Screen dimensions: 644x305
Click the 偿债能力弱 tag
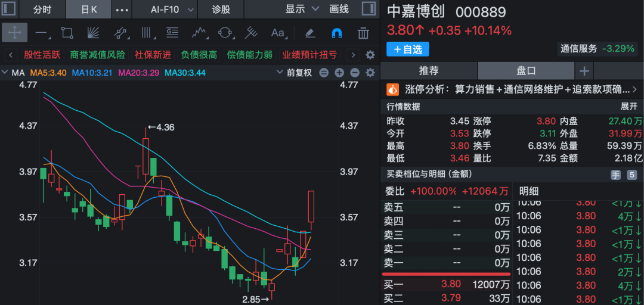250,55
